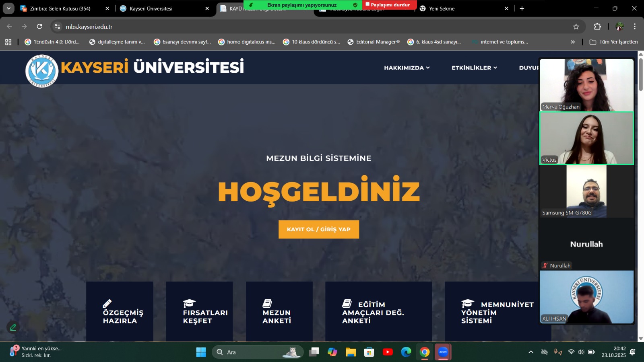Image resolution: width=644 pixels, height=362 pixels.
Task: Switch to the Zimbra Gelen Kutusu tab
Action: point(60,8)
